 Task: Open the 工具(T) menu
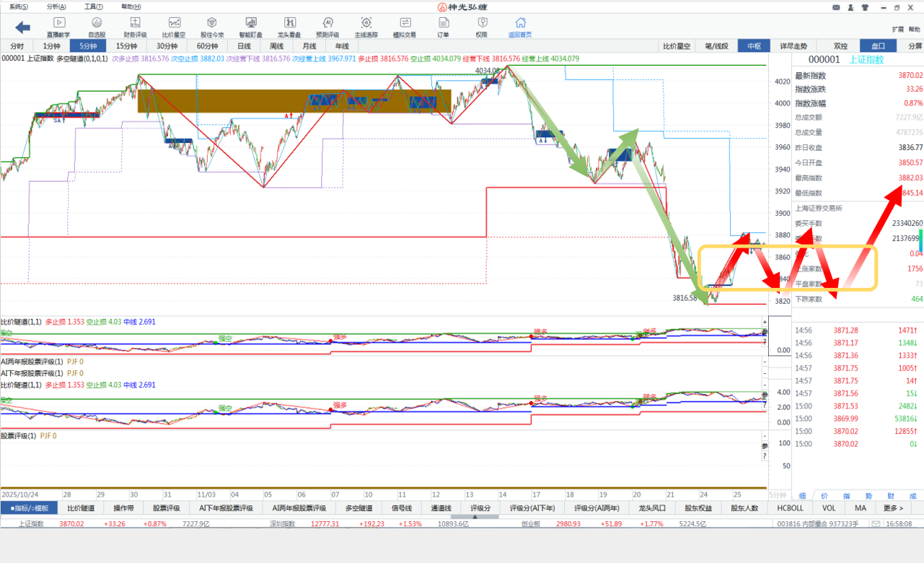click(x=94, y=6)
